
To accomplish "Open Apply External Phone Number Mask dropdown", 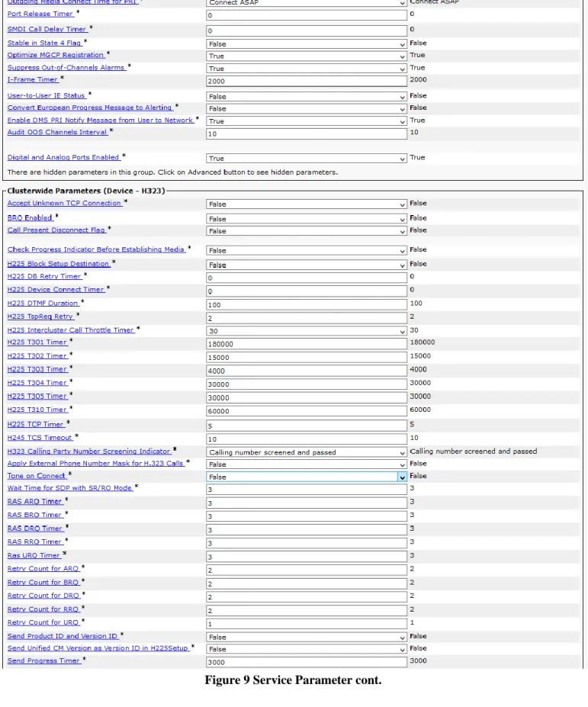I will [x=307, y=464].
